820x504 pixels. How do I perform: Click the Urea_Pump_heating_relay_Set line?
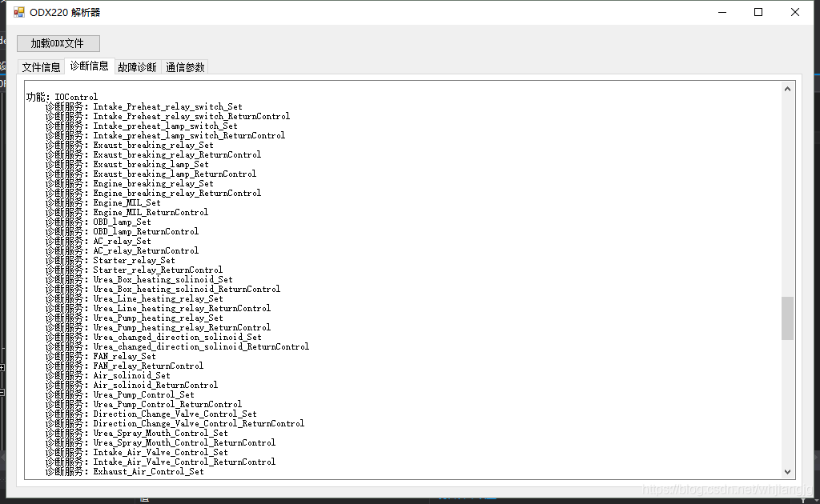pos(135,318)
